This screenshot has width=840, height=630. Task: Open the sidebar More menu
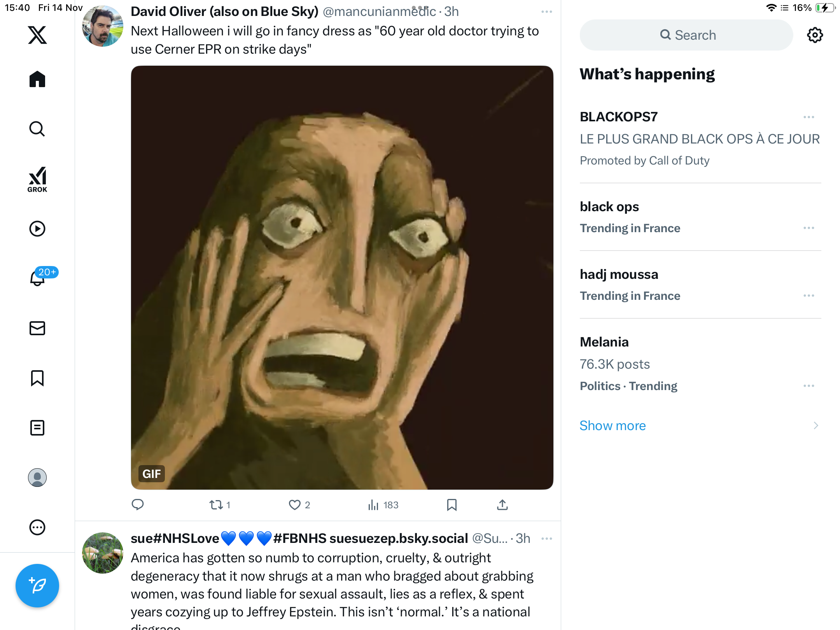[x=37, y=527]
